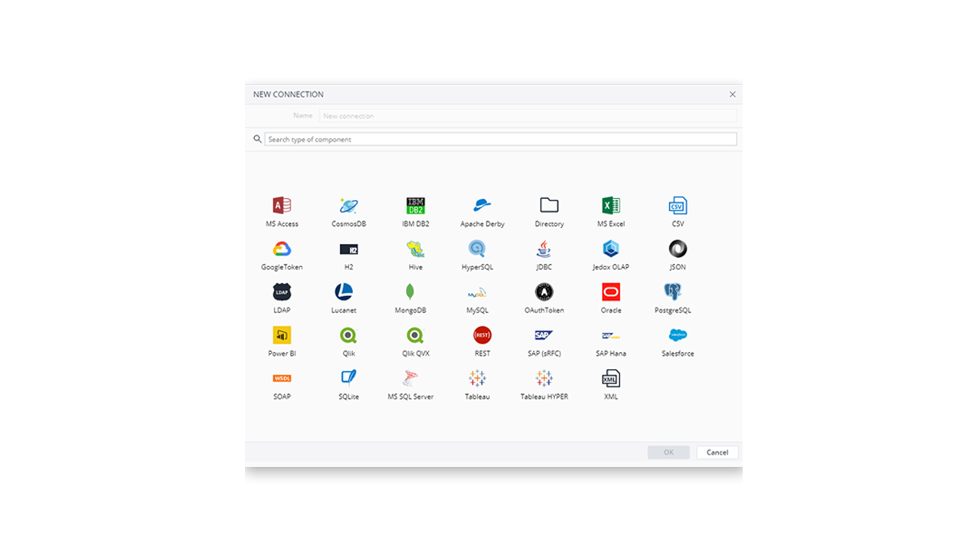The image size is (980, 551).
Task: Select the MySQL connection icon
Action: tap(477, 292)
